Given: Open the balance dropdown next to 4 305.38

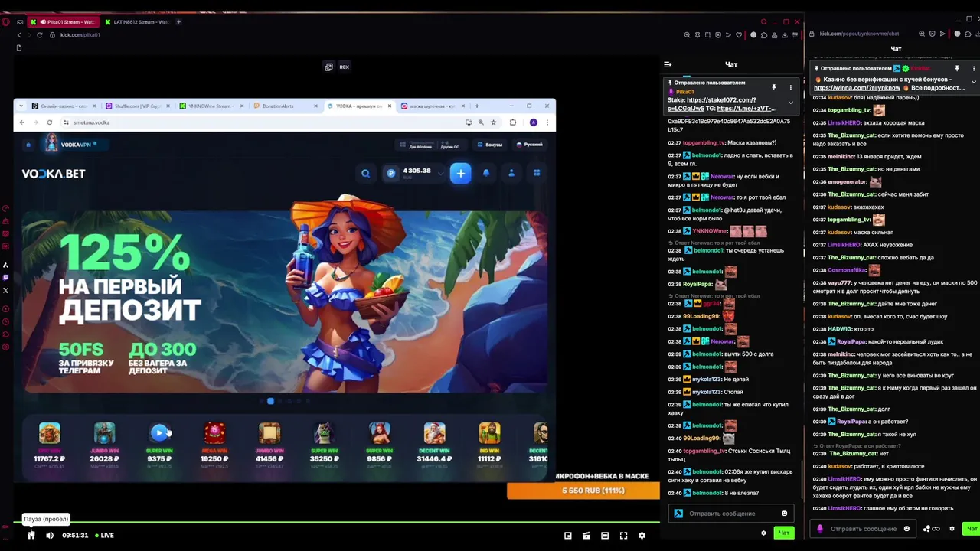Looking at the screenshot, I should [440, 174].
